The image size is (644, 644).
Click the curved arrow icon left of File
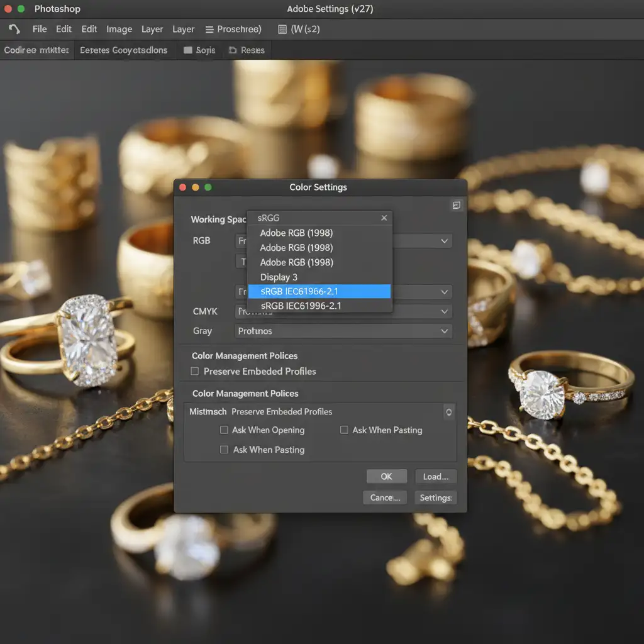[x=14, y=29]
